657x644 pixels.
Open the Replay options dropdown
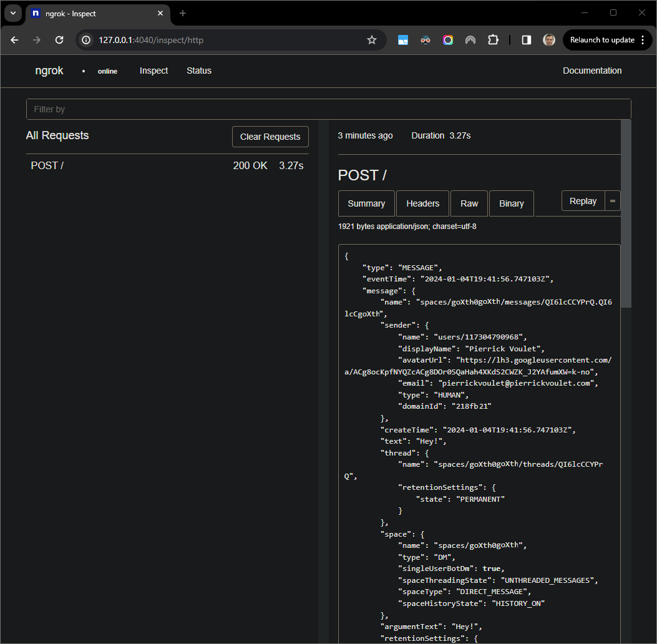click(x=613, y=200)
